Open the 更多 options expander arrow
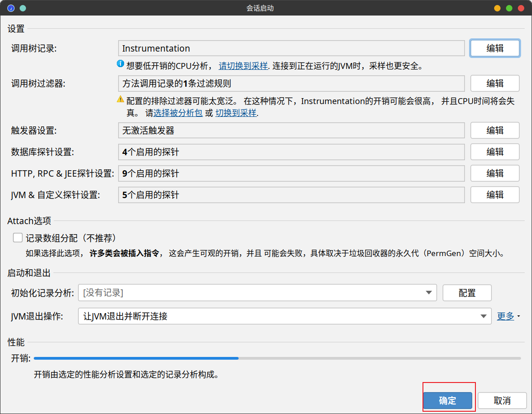The height and width of the screenshot is (414, 532). pyautogui.click(x=519, y=316)
